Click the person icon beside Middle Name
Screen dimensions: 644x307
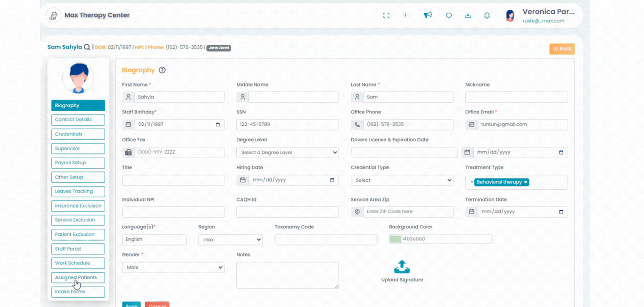[x=243, y=97]
